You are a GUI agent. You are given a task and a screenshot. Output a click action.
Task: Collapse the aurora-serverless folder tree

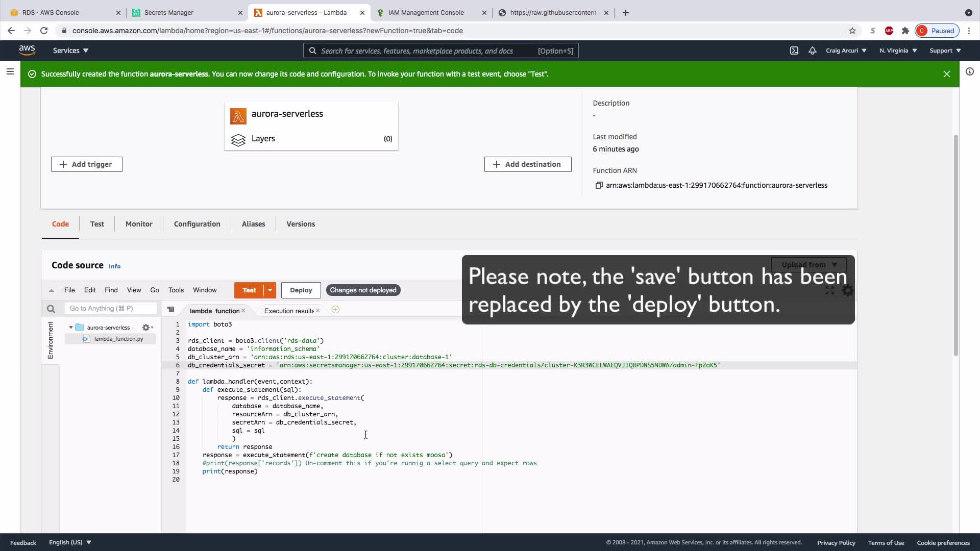click(x=71, y=328)
